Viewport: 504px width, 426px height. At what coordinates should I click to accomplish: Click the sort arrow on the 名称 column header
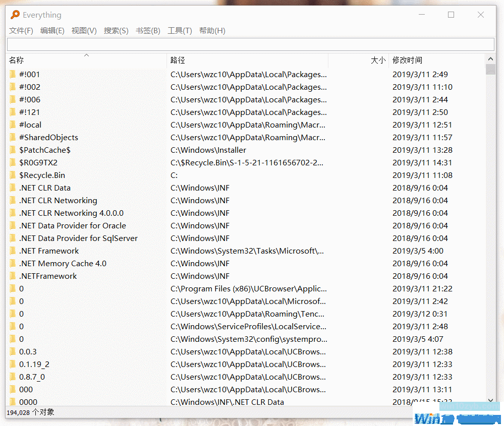[85, 55]
